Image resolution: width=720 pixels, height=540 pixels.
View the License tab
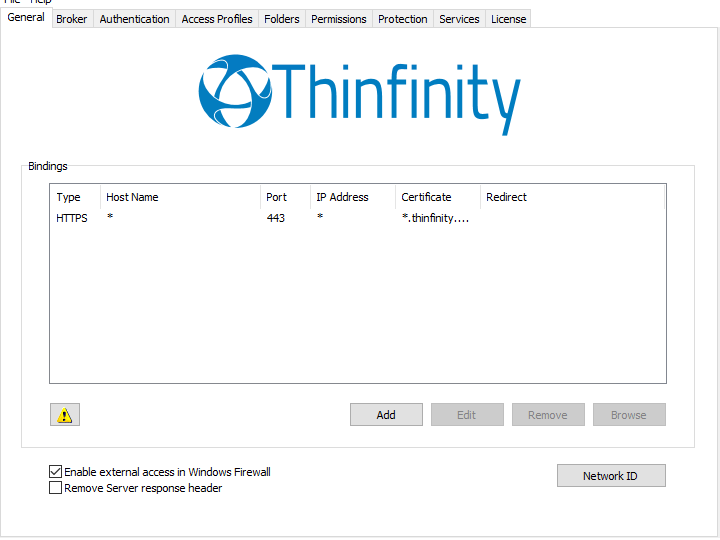pyautogui.click(x=508, y=19)
